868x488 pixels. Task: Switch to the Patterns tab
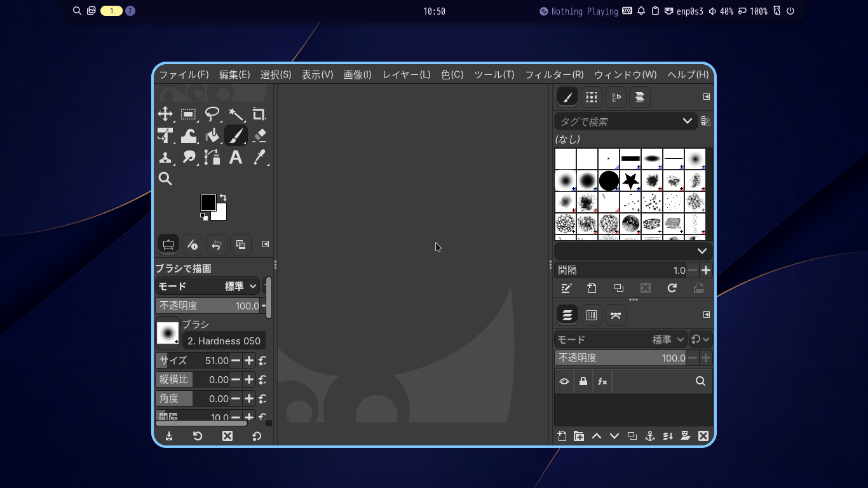point(592,97)
